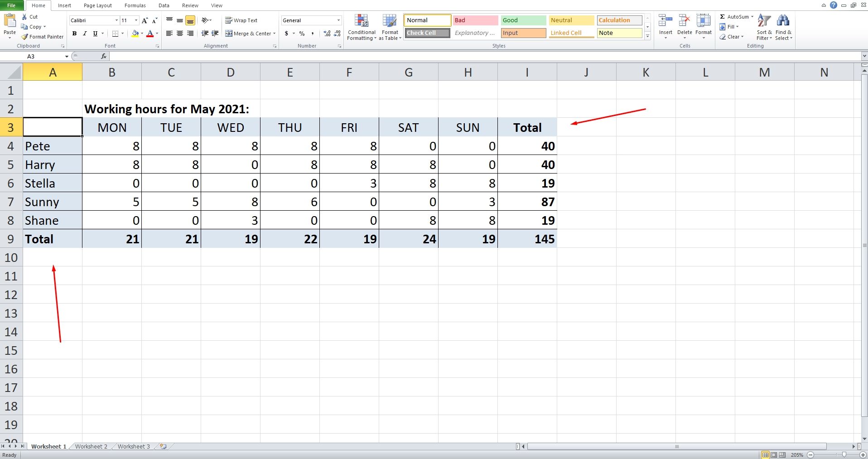This screenshot has height=459, width=868.
Task: Apply the Calculation cell style
Action: [x=619, y=20]
